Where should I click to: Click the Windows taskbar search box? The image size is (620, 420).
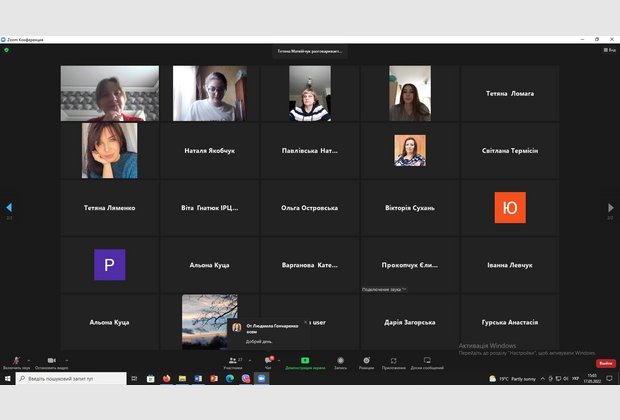point(70,379)
